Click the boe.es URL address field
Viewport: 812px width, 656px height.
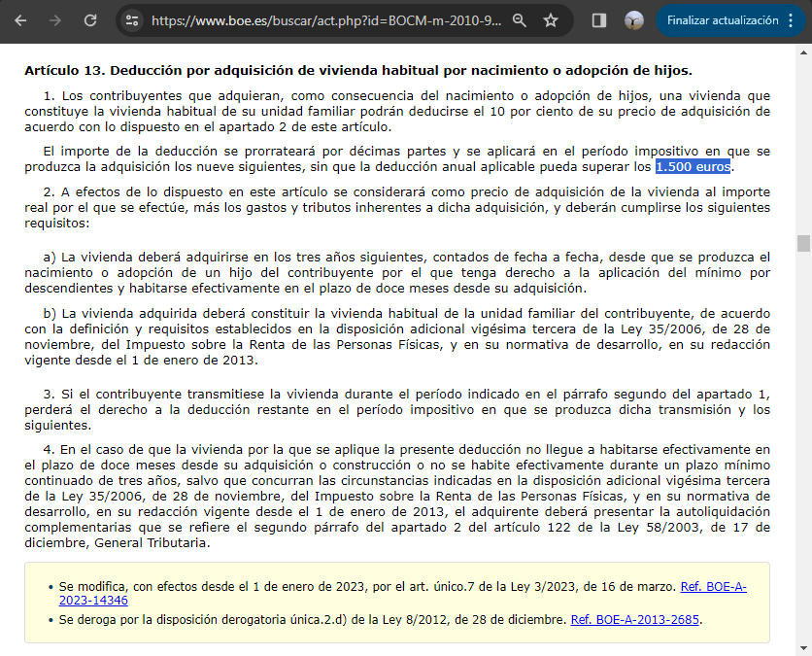(326, 20)
